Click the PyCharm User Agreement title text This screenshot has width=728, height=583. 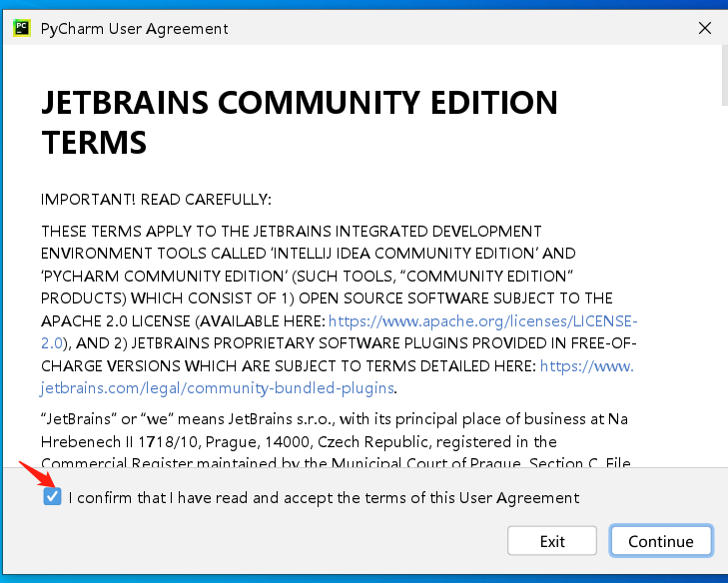[x=134, y=29]
